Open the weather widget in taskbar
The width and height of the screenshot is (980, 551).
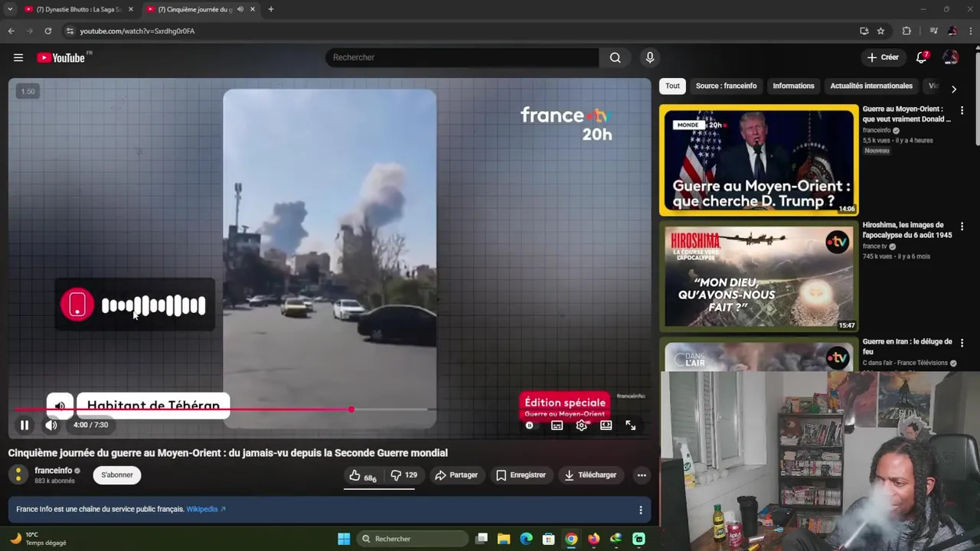click(x=38, y=539)
